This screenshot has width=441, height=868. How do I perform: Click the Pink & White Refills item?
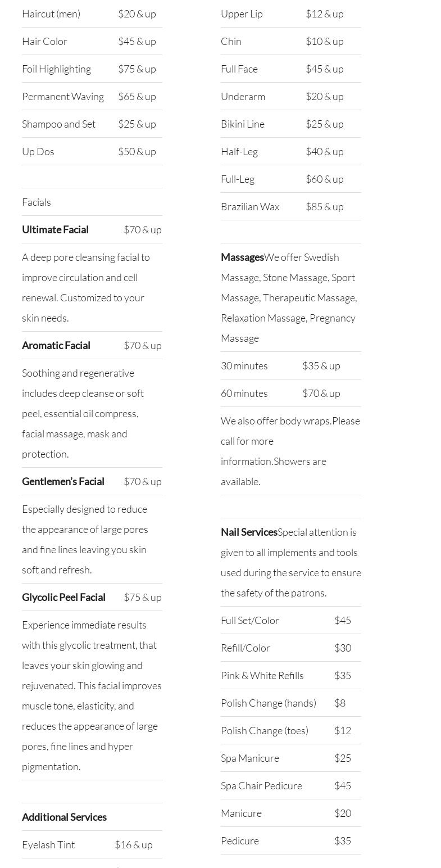[x=262, y=675]
